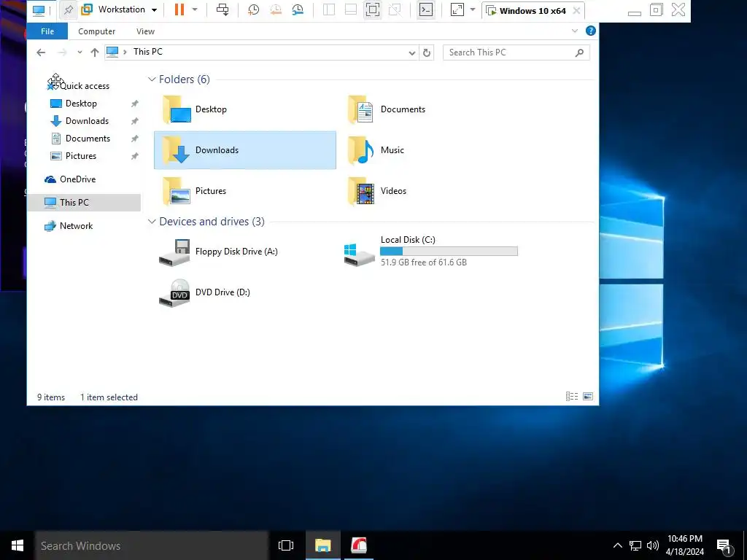747x560 pixels.
Task: Show or hide the VMware library sidebar
Action: pos(329,9)
